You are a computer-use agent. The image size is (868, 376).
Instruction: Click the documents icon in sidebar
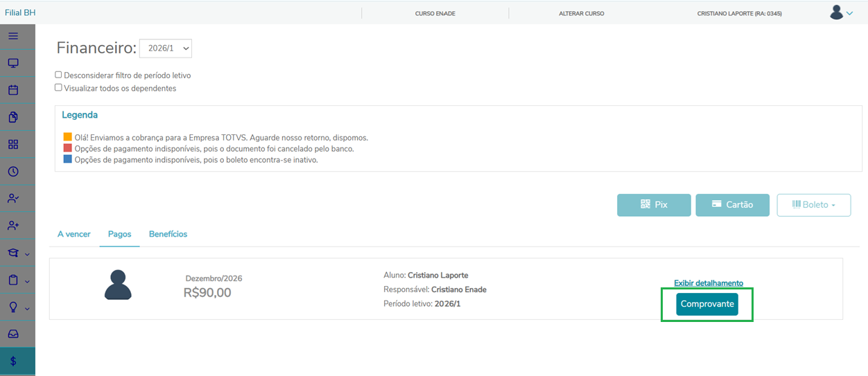point(13,117)
